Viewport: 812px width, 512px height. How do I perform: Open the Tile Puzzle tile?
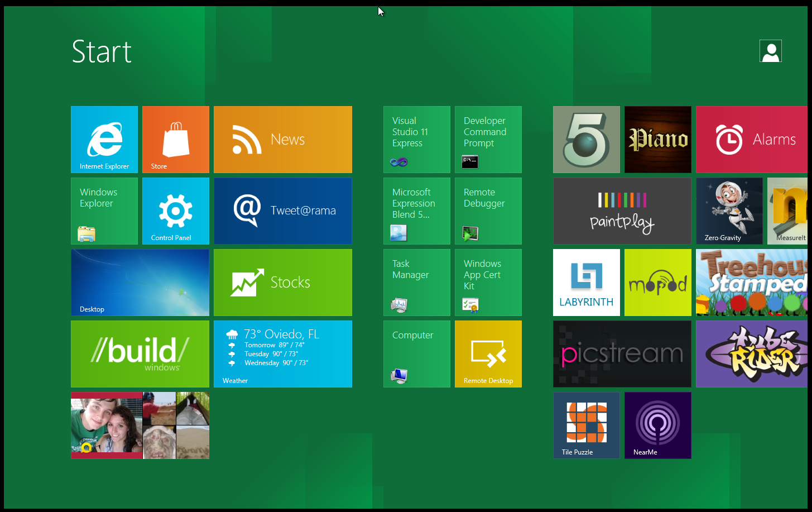tap(587, 425)
